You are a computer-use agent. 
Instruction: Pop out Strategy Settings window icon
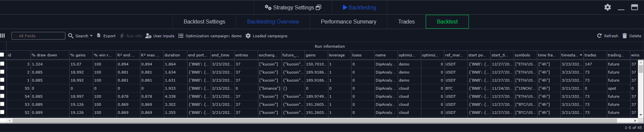pyautogui.click(x=318, y=7)
